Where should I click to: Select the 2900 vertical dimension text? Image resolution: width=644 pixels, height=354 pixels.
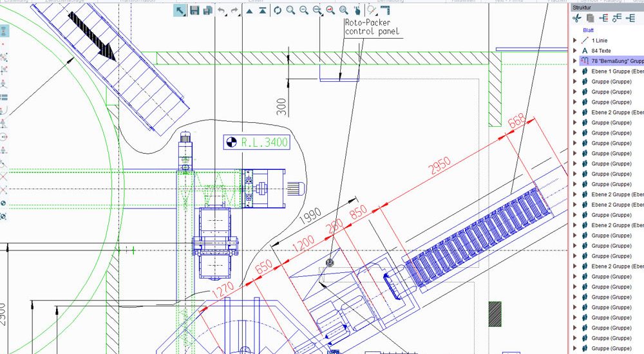[3, 315]
